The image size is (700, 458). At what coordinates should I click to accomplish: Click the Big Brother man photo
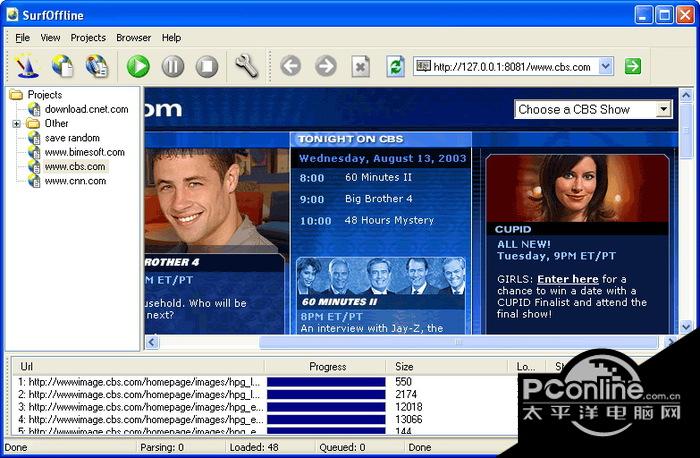coord(217,201)
